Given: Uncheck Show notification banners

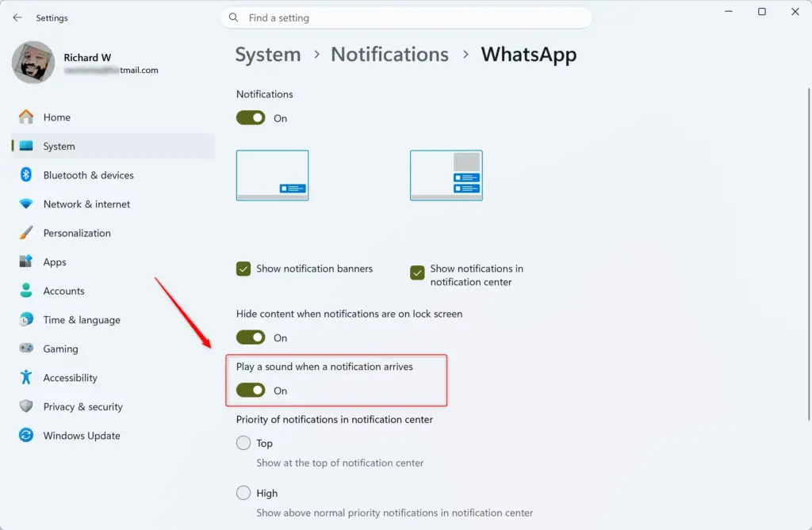Looking at the screenshot, I should (243, 269).
